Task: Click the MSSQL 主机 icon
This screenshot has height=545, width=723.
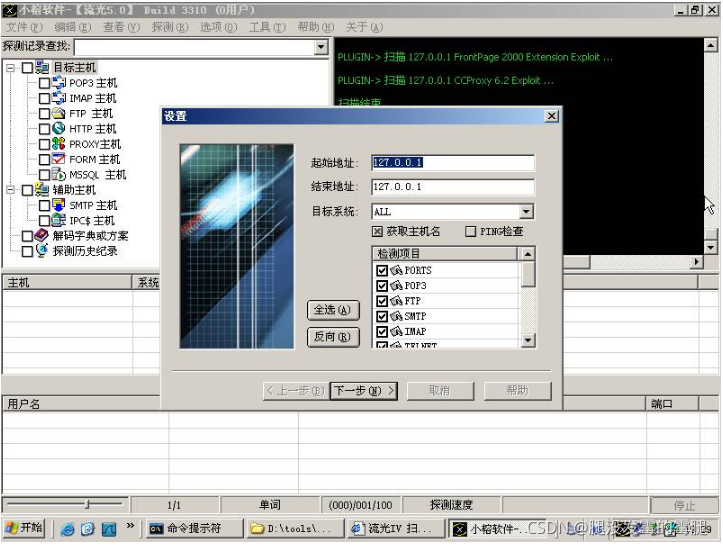Action: (x=59, y=174)
